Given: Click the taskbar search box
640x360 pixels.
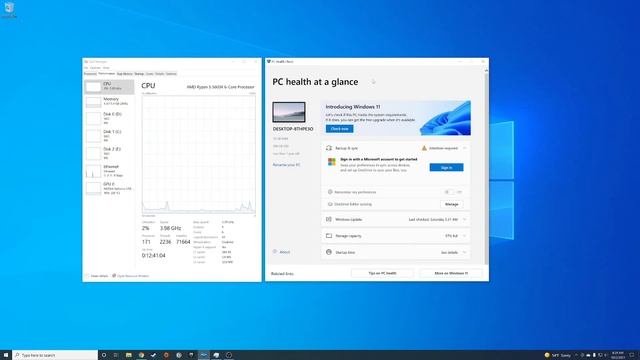Looking at the screenshot, I should [55, 355].
